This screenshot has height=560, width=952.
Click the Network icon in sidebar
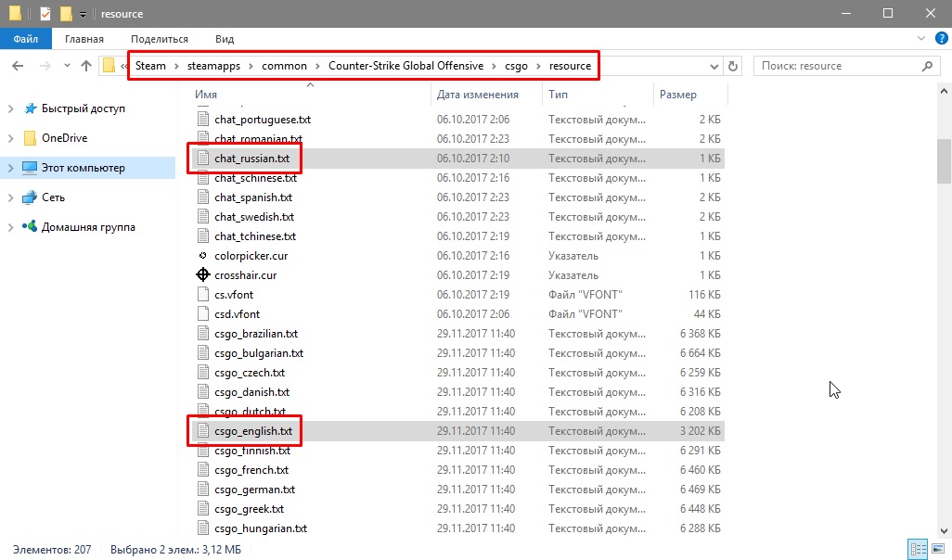coord(29,197)
